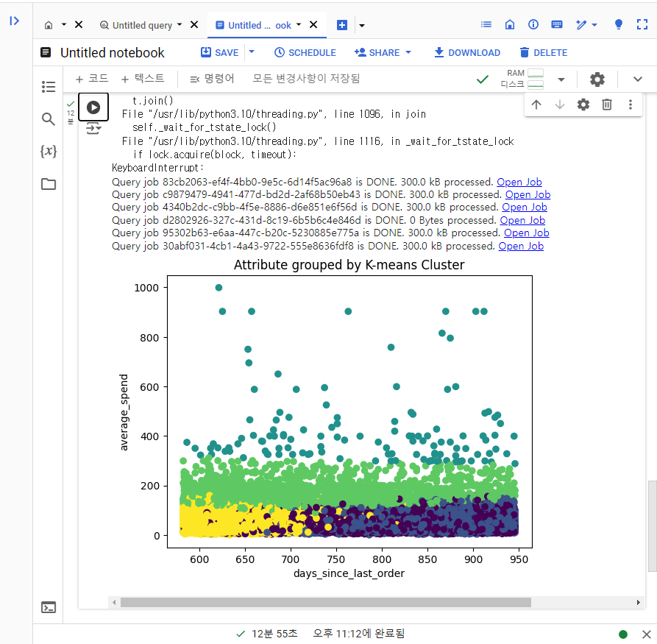Click the DOWNLOAD button

click(467, 52)
